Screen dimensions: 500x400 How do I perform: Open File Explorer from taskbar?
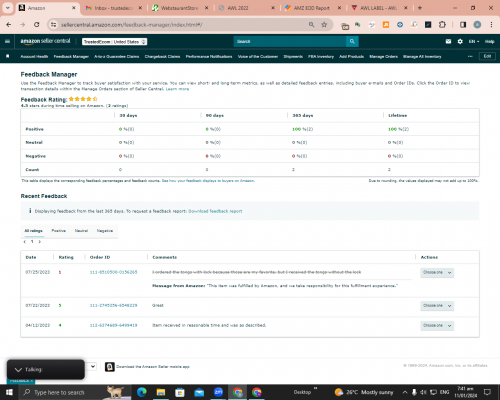[161, 392]
